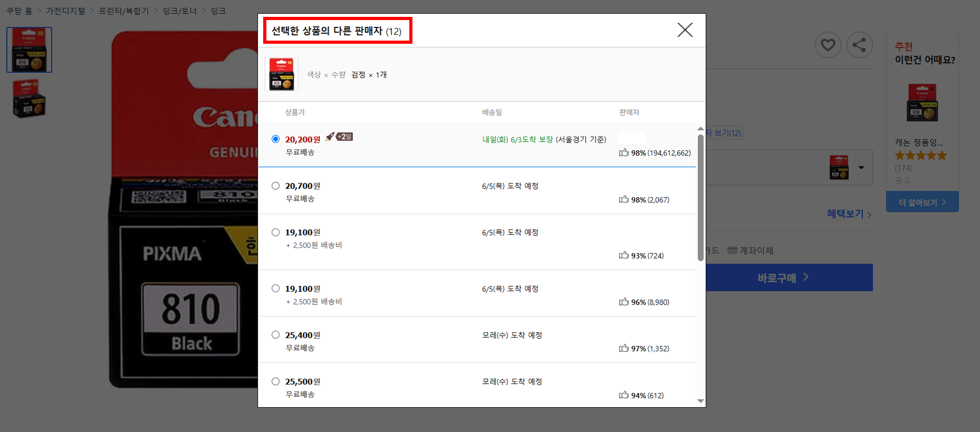Click the share icon
This screenshot has width=980, height=432.
[859, 45]
